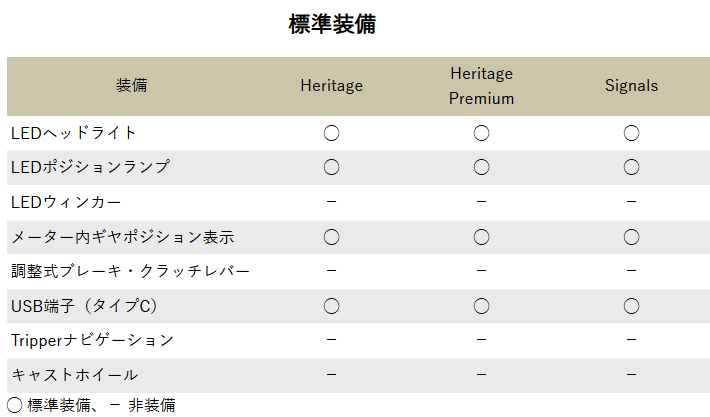Click the LEDウィンカー row label
This screenshot has height=417, width=710.
(66, 202)
